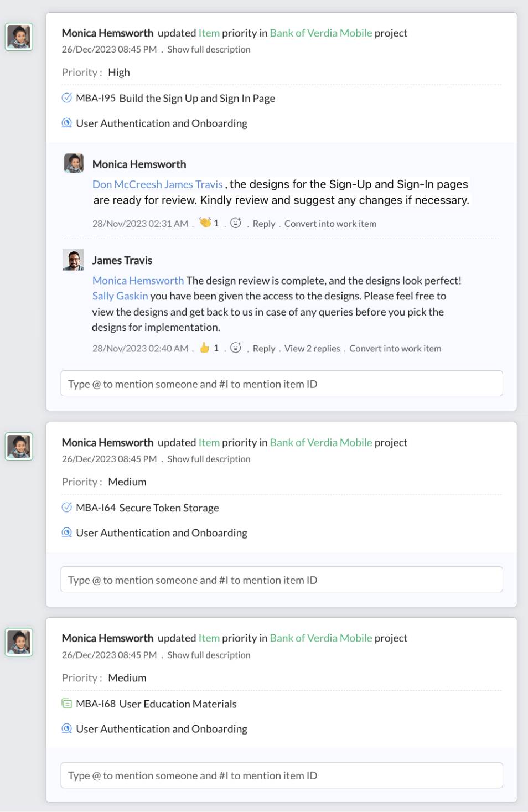Click the task icon beside MBA-I95

pyautogui.click(x=66, y=98)
